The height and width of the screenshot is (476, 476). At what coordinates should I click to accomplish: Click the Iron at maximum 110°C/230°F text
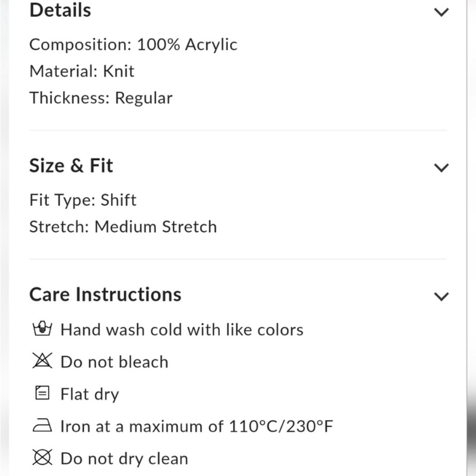tap(197, 426)
